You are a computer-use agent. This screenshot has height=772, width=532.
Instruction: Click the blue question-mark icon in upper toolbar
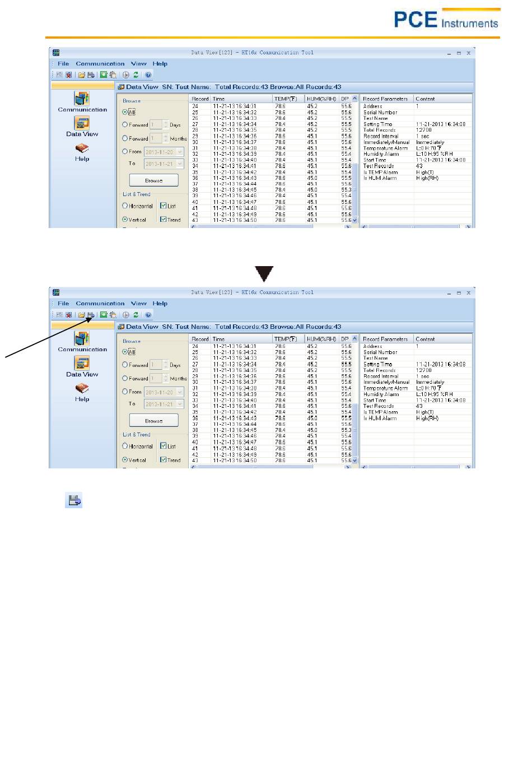tap(148, 75)
